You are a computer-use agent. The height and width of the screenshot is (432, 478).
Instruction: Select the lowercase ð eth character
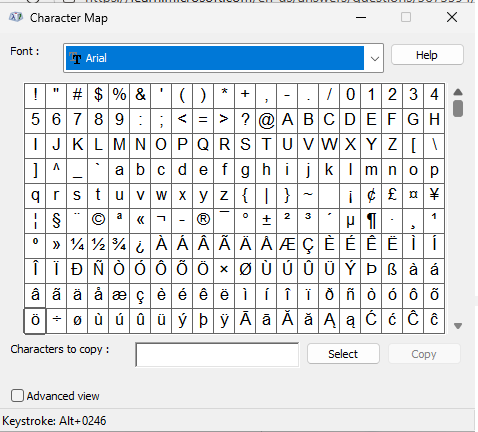[x=329, y=295]
